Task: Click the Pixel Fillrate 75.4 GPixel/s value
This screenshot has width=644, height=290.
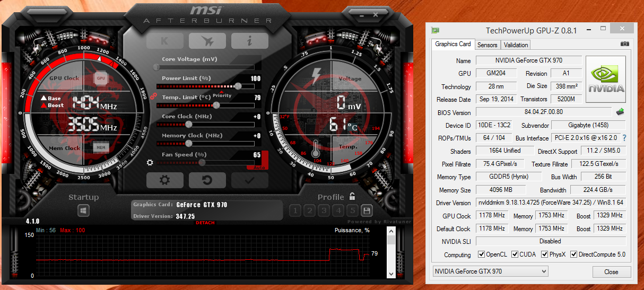Action: (500, 164)
